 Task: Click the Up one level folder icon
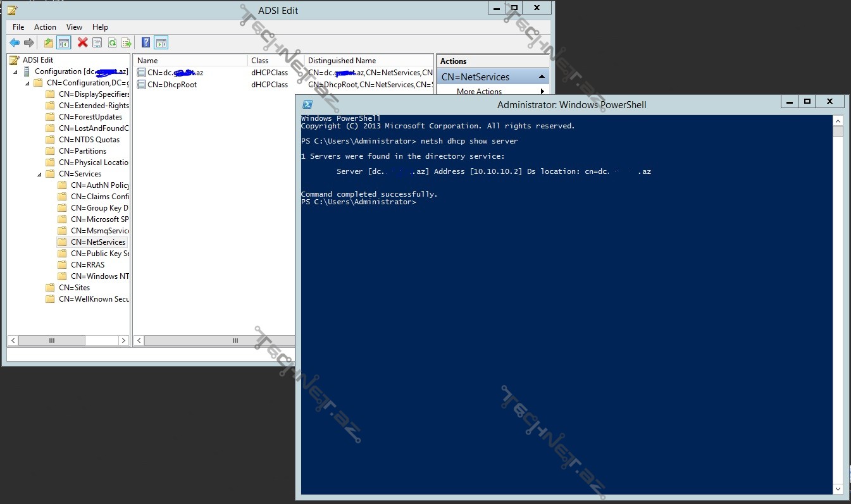[x=49, y=43]
